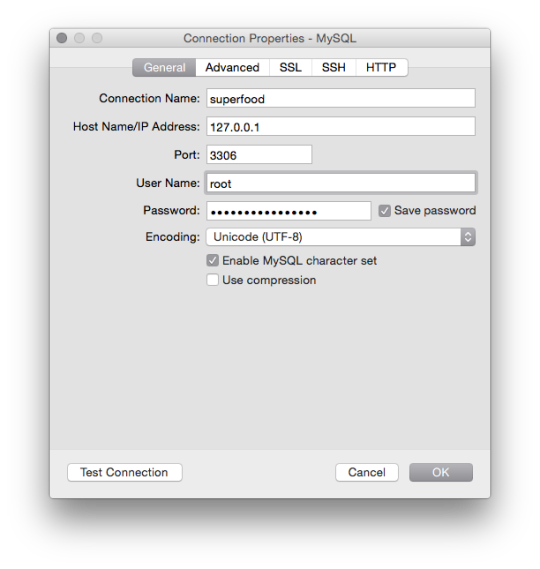The image size is (540, 569).
Task: Focus the Password field
Action: (289, 211)
